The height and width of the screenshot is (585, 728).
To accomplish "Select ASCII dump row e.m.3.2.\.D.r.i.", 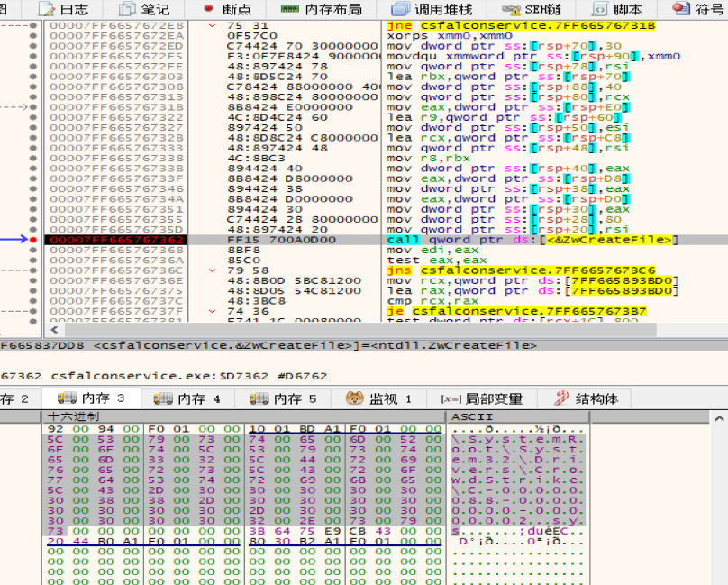I will [x=518, y=460].
